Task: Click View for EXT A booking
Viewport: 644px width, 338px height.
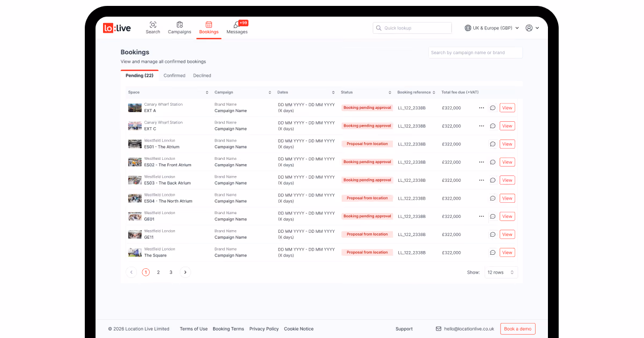Action: [507, 108]
